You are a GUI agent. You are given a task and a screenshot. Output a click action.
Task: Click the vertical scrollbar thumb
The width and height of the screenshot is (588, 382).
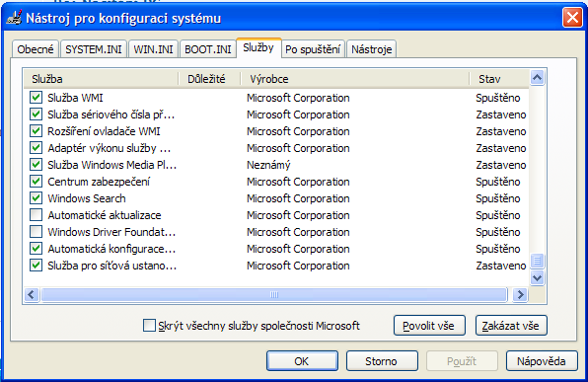point(537,260)
